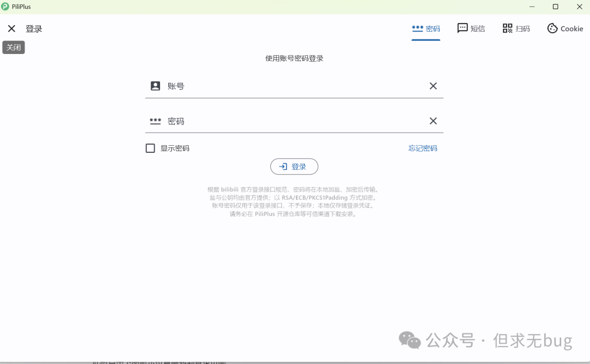Click the account person icon beside 账号
The height and width of the screenshot is (364, 590).
tap(155, 86)
